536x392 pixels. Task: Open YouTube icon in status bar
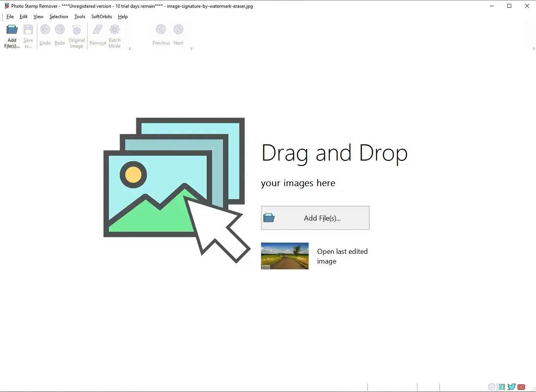tap(521, 387)
